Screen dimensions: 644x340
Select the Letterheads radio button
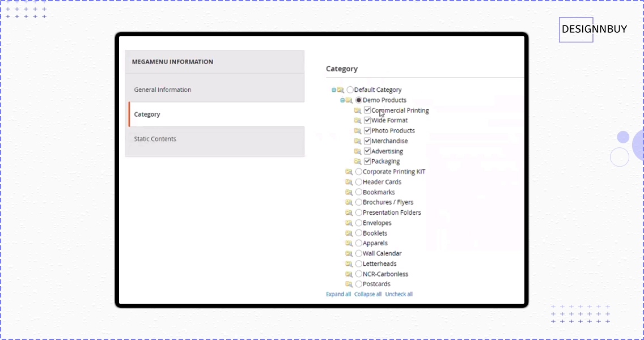tap(359, 263)
